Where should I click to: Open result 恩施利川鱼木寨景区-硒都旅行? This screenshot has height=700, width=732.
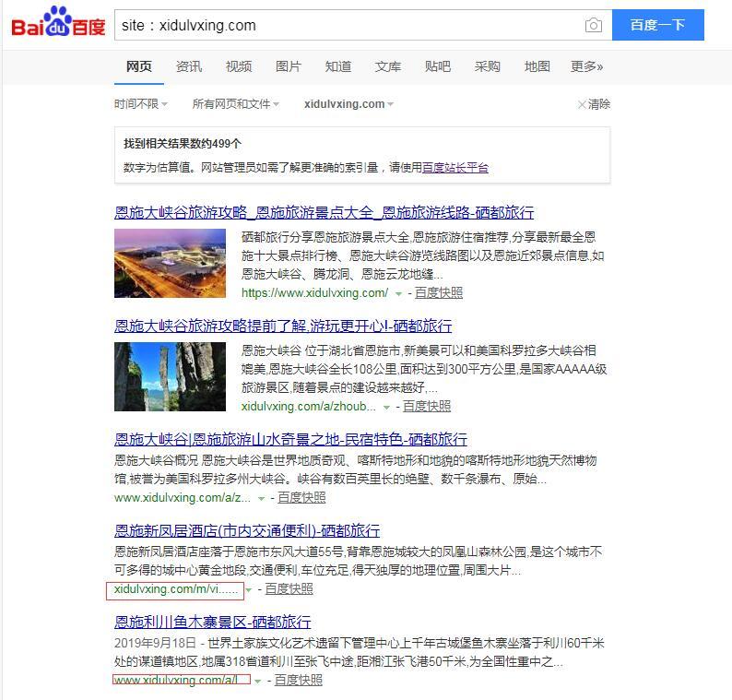tap(212, 622)
